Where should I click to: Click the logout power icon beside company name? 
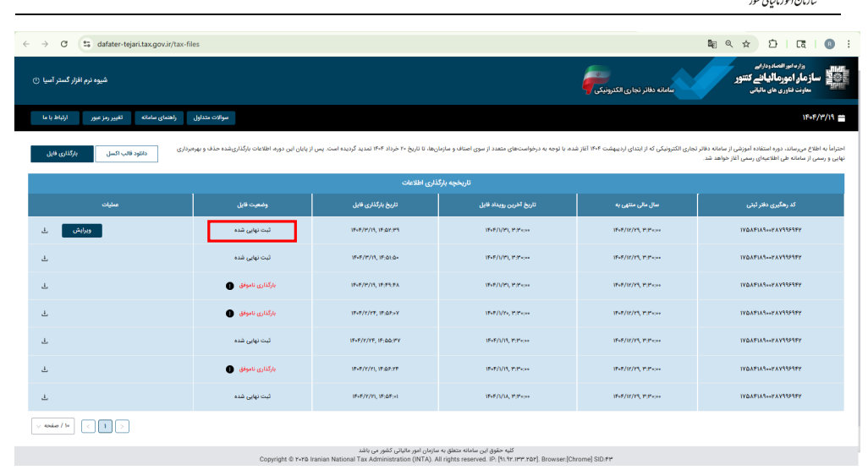point(36,81)
